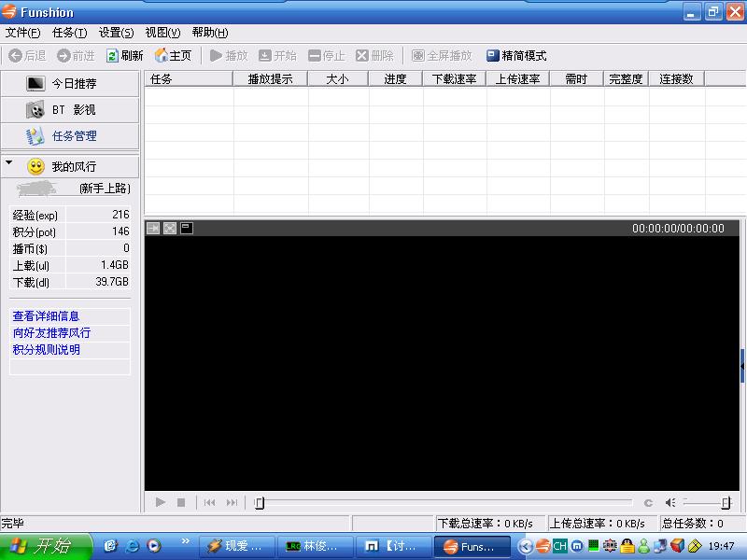Image resolution: width=747 pixels, height=560 pixels.
Task: Open the 帮助(H) menu
Action: click(209, 33)
